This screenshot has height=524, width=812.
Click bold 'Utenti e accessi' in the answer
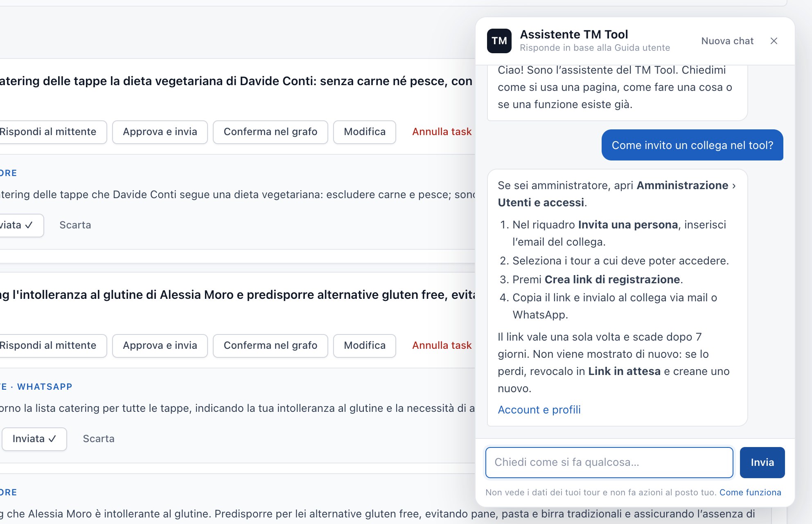click(541, 203)
